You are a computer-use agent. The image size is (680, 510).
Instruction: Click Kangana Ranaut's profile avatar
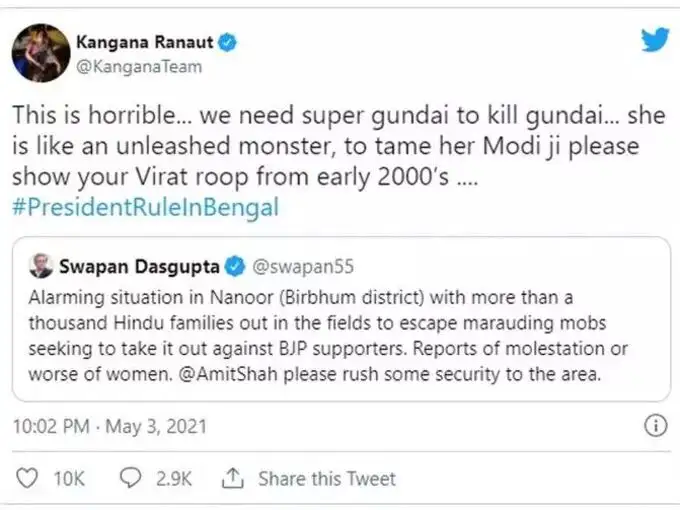[x=40, y=53]
